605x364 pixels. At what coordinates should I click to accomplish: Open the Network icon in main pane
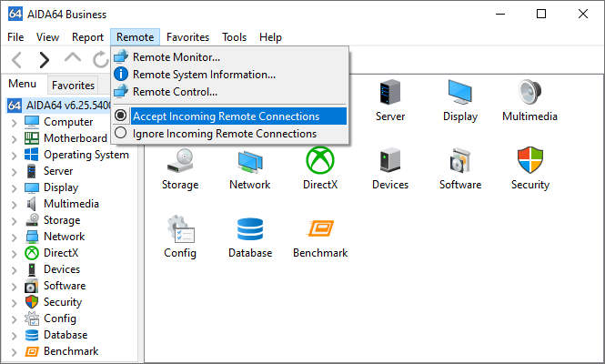coord(250,161)
